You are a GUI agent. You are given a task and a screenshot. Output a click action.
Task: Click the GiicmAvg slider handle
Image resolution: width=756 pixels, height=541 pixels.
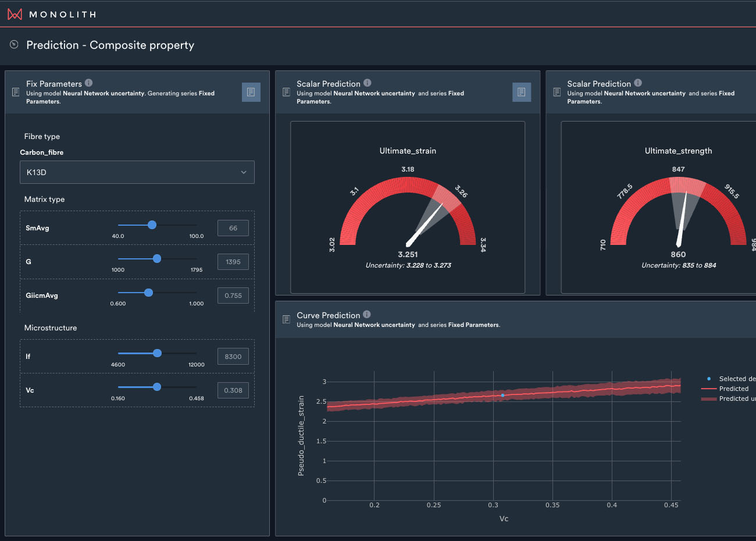pyautogui.click(x=148, y=293)
